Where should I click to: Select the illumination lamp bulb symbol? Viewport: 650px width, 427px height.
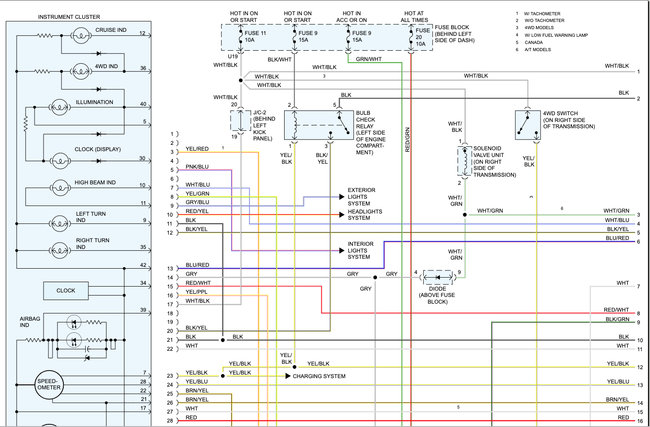[x=60, y=107]
